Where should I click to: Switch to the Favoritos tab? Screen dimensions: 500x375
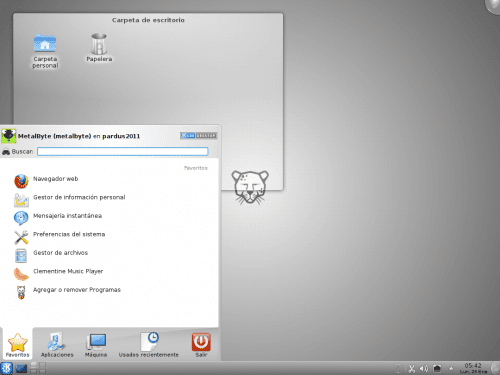tap(17, 345)
